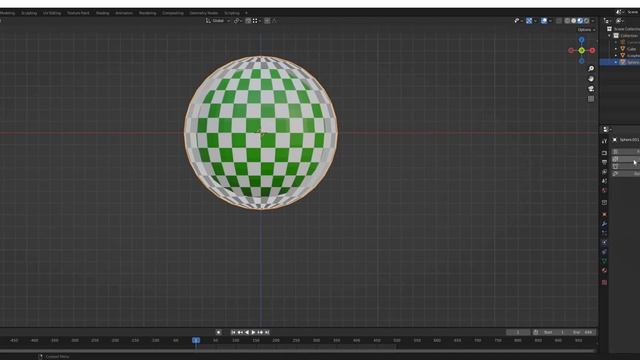
Task: Expand the Cube object in outliner
Action: click(616, 49)
